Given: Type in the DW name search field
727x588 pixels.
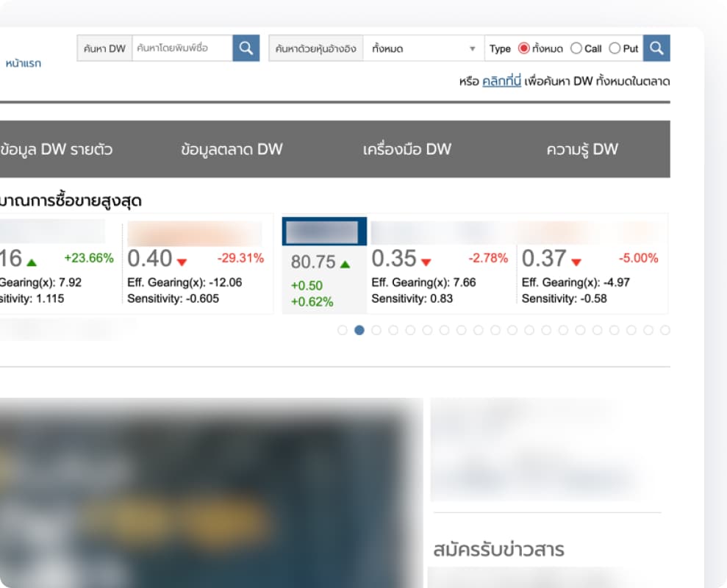Looking at the screenshot, I should click(x=182, y=49).
